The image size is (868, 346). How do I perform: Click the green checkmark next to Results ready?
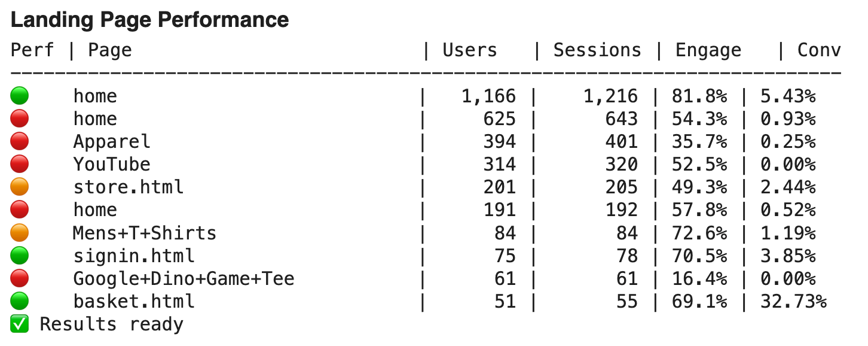tap(20, 324)
